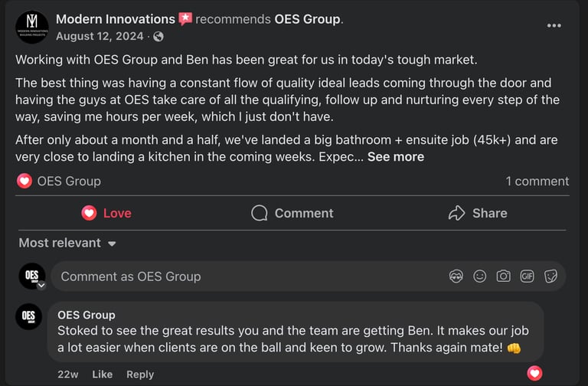Open the GIF picker icon
The height and width of the screenshot is (386, 588).
tap(527, 276)
